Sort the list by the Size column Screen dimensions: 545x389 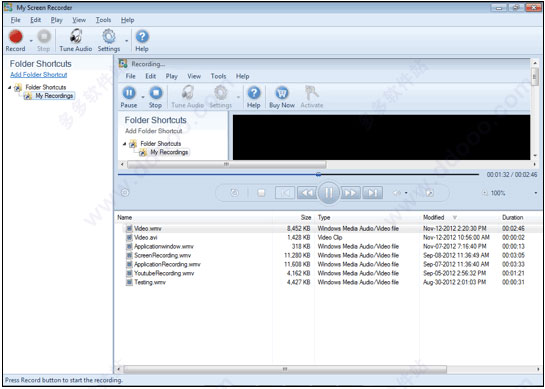click(306, 218)
